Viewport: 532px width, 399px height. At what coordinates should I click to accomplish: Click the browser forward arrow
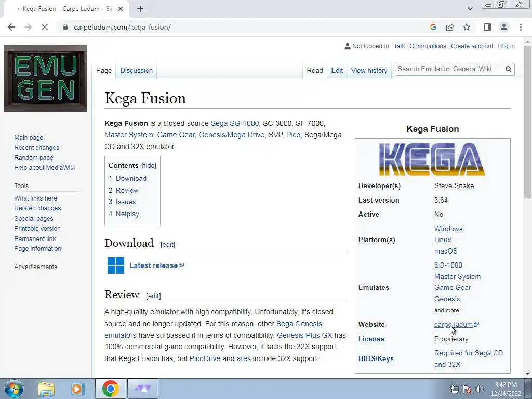click(x=28, y=27)
